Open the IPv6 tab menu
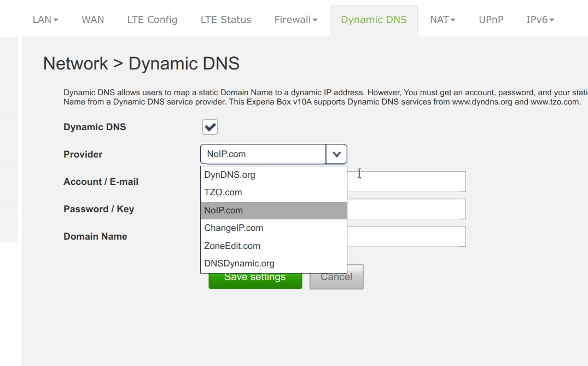 540,20
